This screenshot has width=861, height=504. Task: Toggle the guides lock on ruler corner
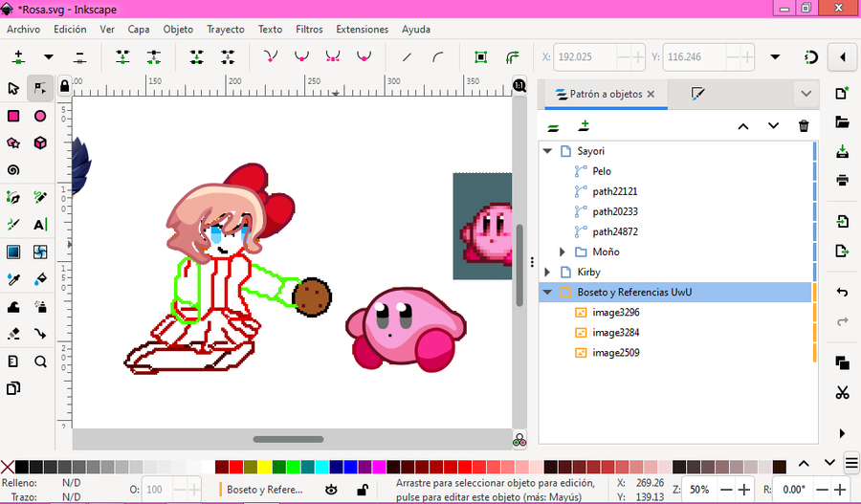tap(64, 86)
